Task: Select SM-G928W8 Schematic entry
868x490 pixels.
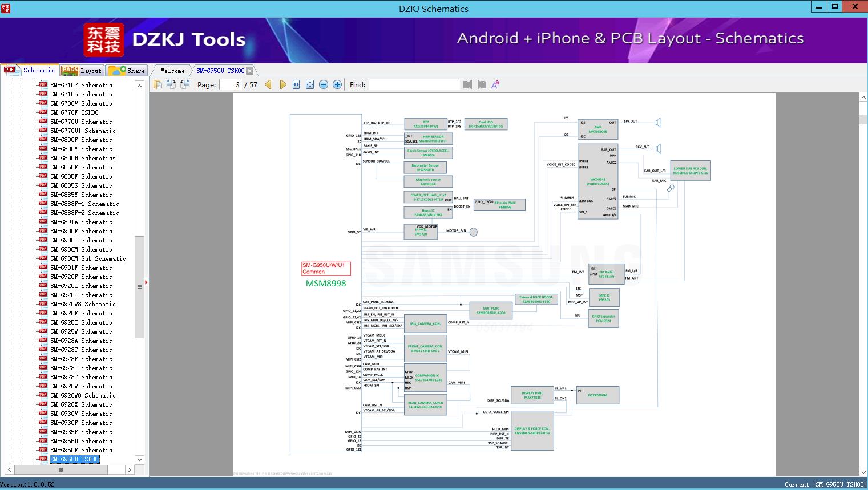Action: click(x=83, y=395)
